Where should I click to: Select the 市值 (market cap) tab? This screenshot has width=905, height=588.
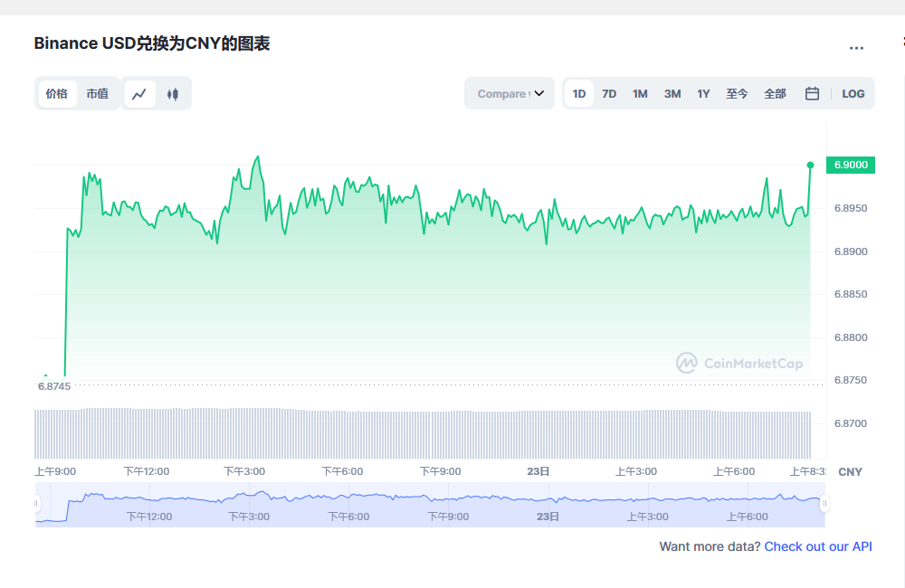point(98,93)
